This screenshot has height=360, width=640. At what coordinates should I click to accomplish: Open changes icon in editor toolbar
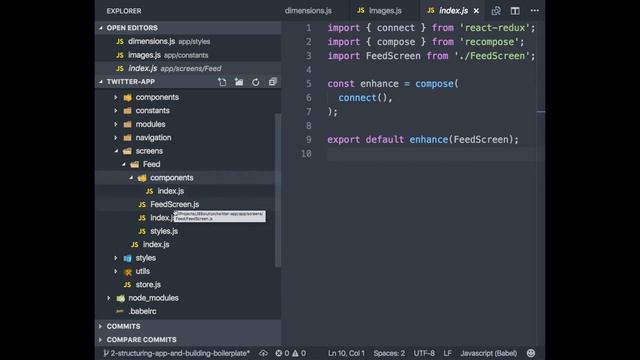tap(496, 11)
